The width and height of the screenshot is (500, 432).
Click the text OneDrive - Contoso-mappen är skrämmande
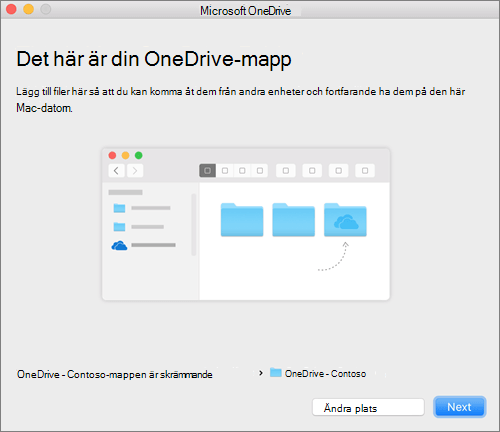(115, 374)
